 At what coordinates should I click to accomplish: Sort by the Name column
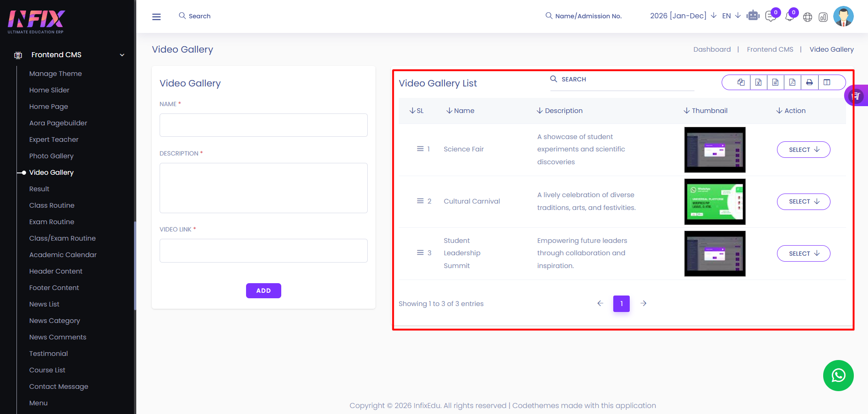460,111
